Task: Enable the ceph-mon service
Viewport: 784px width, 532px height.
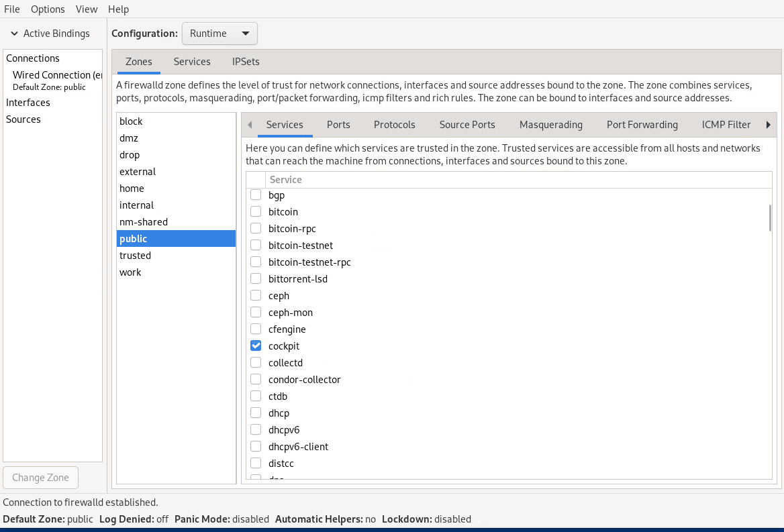Action: coord(256,312)
